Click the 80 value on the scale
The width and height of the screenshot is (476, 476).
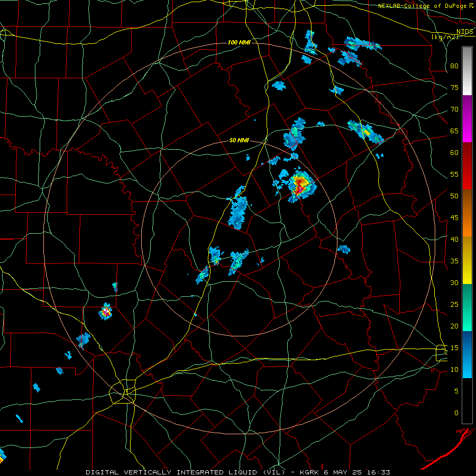pos(454,66)
